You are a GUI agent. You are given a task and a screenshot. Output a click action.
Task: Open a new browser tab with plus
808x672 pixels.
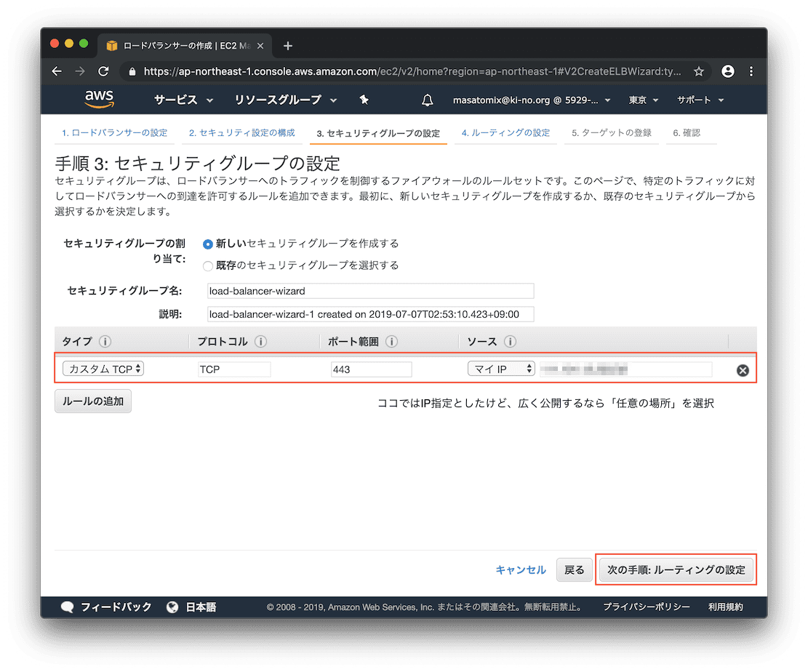click(288, 46)
